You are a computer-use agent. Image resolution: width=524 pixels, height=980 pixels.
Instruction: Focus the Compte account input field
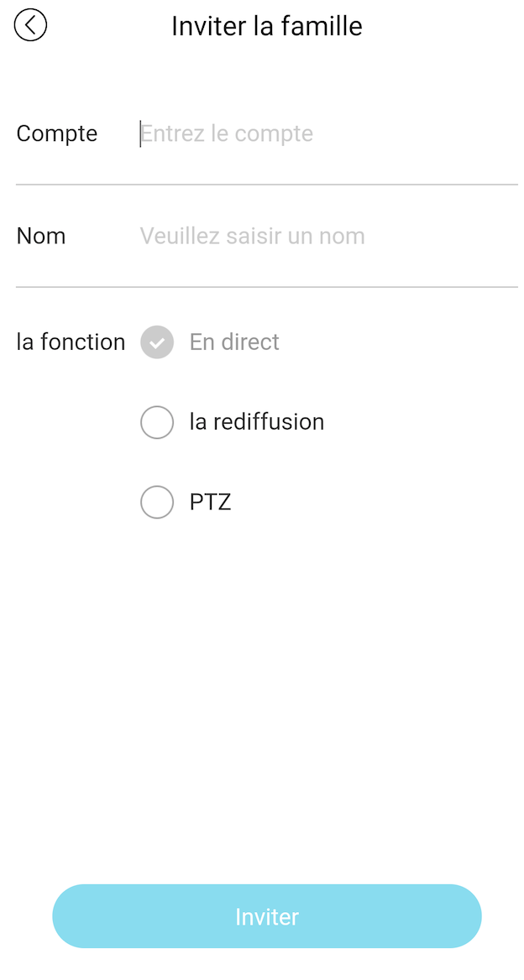327,134
